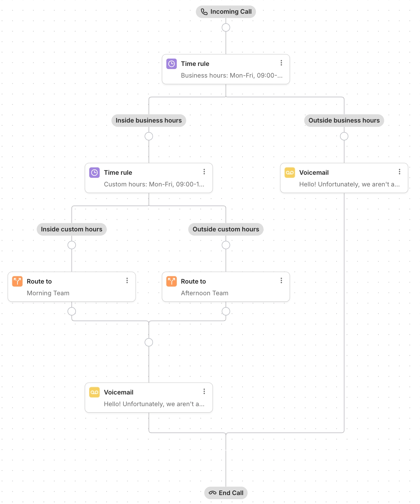
Task: Click the Outside business hours branch label
Action: tap(343, 120)
